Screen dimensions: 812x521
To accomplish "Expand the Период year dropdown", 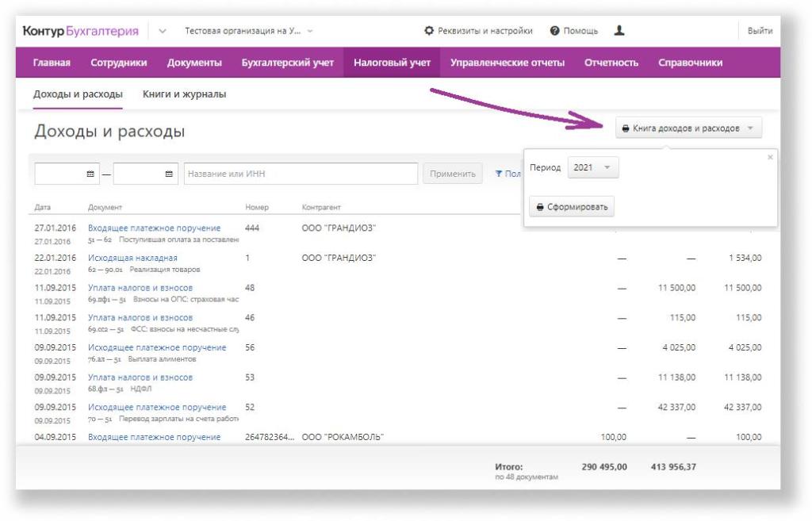I will [x=594, y=167].
